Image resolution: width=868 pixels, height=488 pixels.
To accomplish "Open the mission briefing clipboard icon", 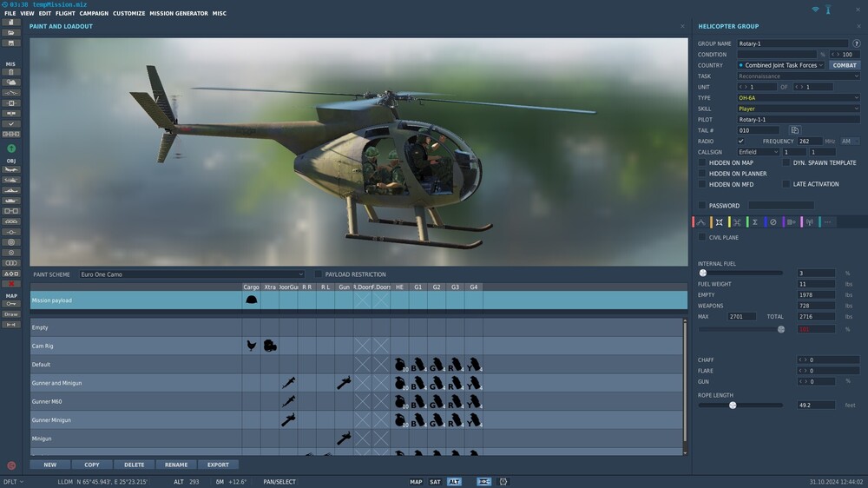I will 11,72.
